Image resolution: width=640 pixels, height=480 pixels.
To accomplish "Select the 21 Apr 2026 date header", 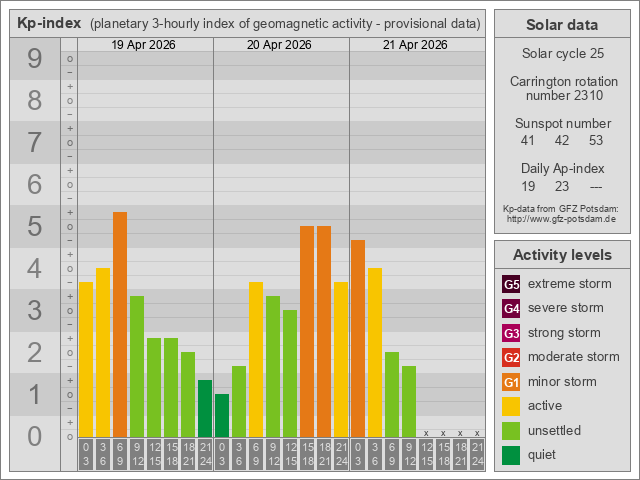I will (x=417, y=45).
